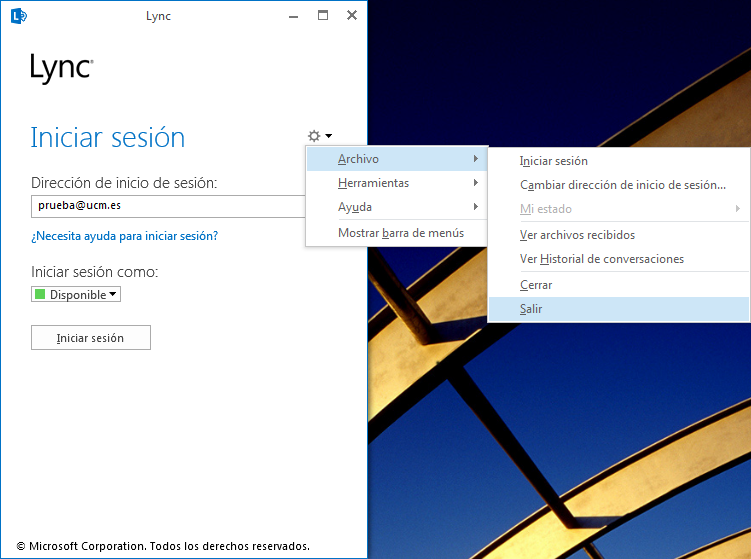751x559 pixels.
Task: Select Ver archivos recibidos
Action: point(619,235)
